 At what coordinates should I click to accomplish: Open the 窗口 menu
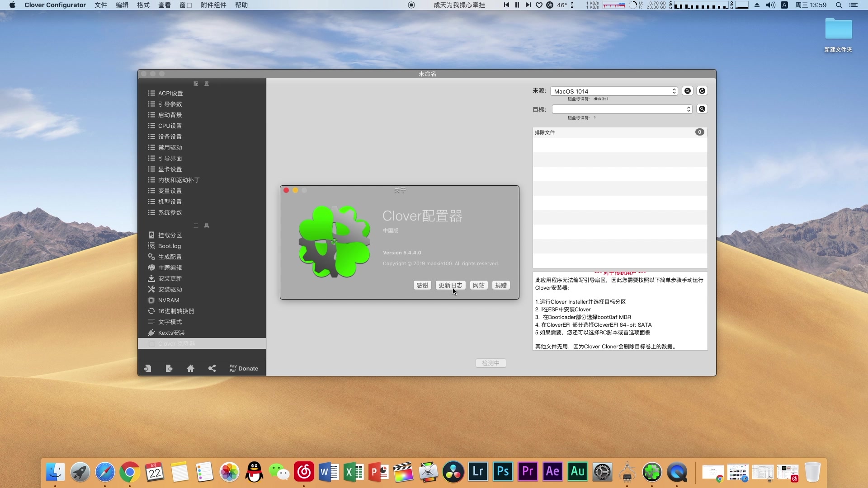(x=186, y=5)
